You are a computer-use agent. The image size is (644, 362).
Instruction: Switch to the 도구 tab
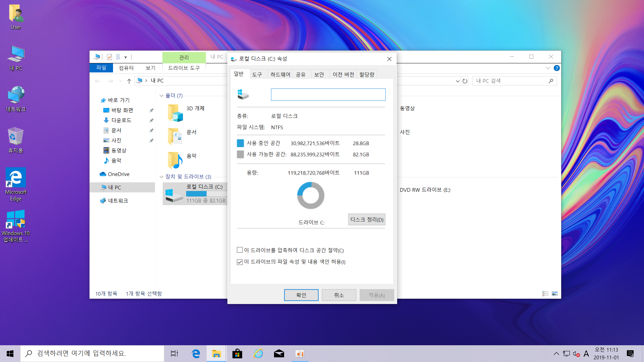coord(257,74)
